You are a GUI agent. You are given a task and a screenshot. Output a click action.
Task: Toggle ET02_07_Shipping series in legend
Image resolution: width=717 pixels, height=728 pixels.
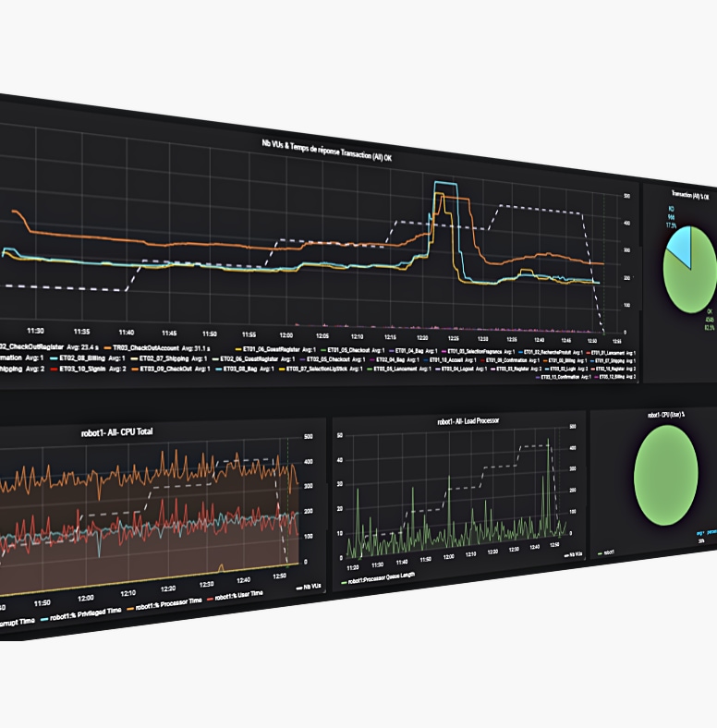[x=168, y=358]
